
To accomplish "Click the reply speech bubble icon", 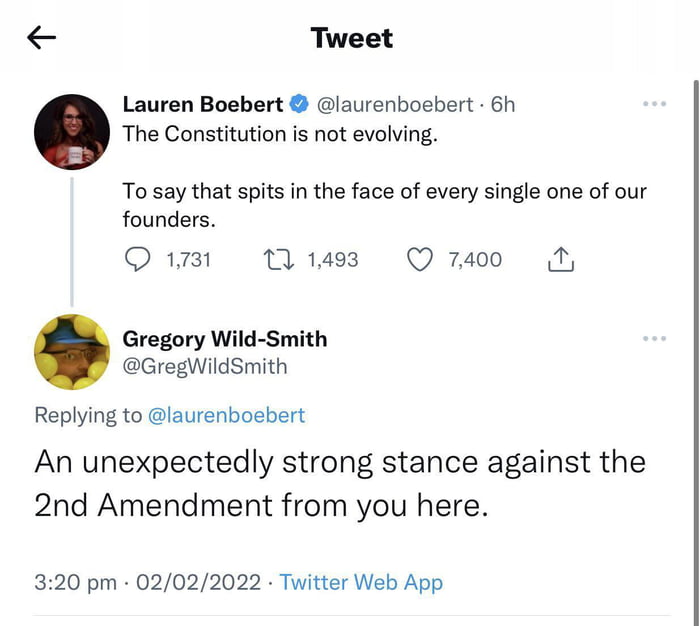I will [x=137, y=260].
